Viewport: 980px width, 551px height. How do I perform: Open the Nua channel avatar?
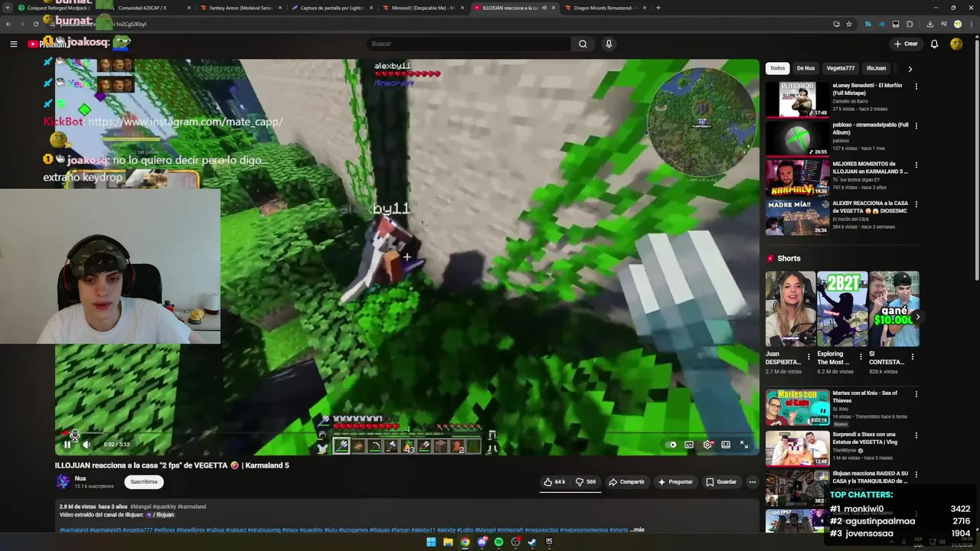[63, 482]
